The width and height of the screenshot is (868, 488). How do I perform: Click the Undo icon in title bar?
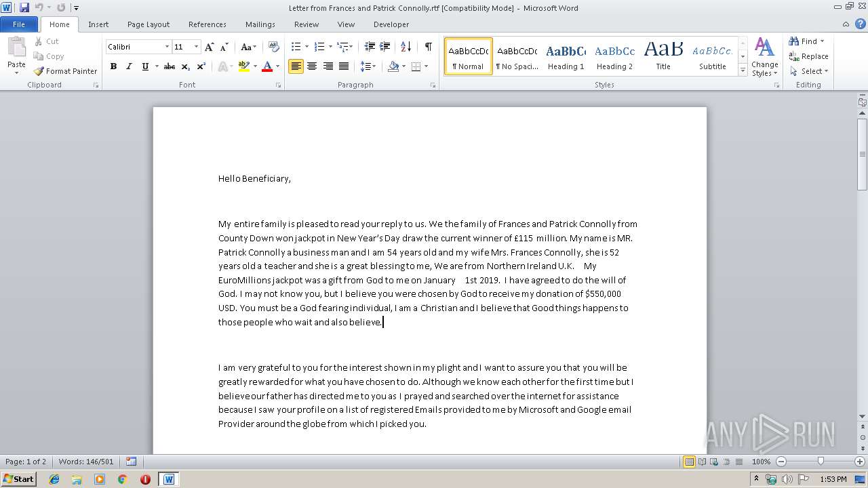(x=39, y=7)
